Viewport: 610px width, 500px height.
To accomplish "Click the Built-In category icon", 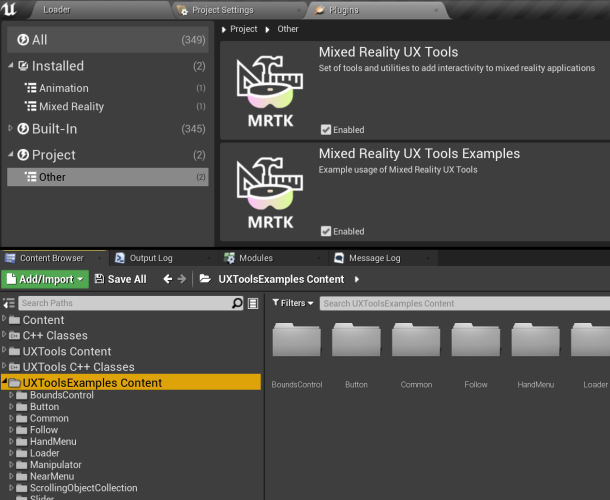I will (23, 129).
